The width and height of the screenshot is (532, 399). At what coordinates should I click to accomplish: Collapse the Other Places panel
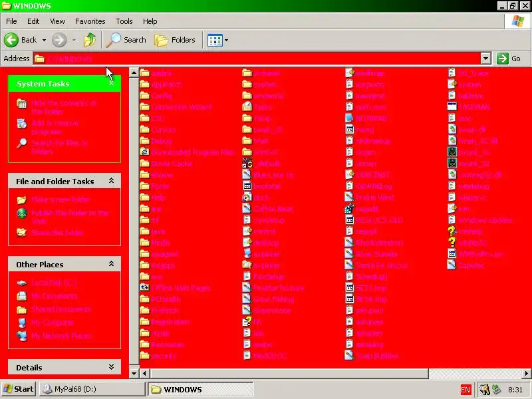click(x=111, y=263)
